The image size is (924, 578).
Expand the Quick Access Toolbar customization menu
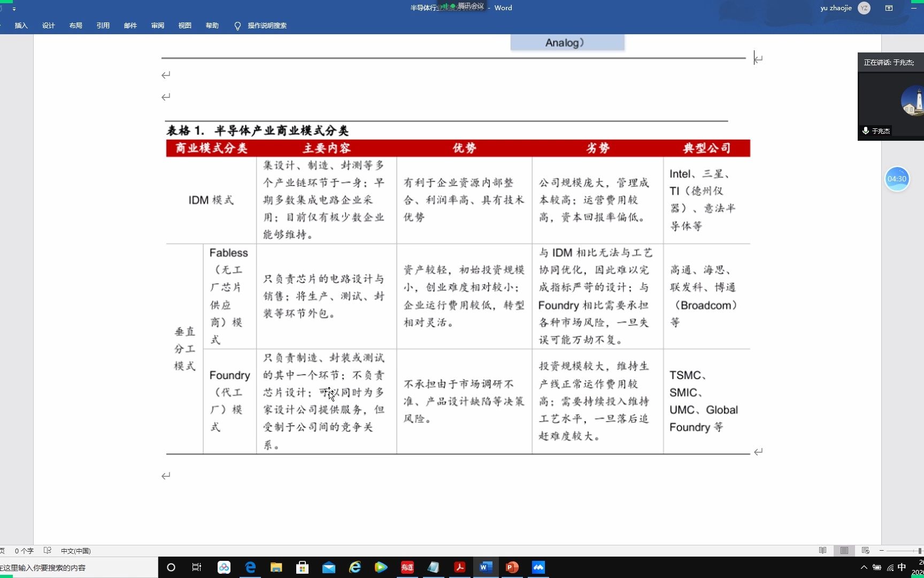[14, 8]
